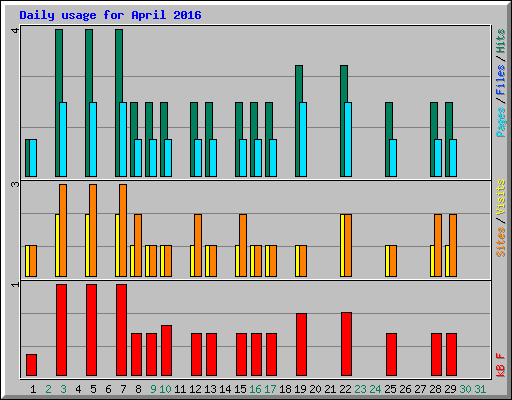Select green day label 16 on x-axis
Image resolution: width=512 pixels, height=400 pixels.
[255, 389]
